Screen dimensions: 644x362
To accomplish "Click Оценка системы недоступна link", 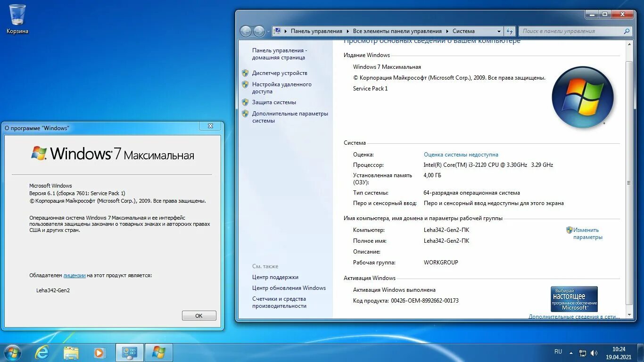I will pos(461,155).
